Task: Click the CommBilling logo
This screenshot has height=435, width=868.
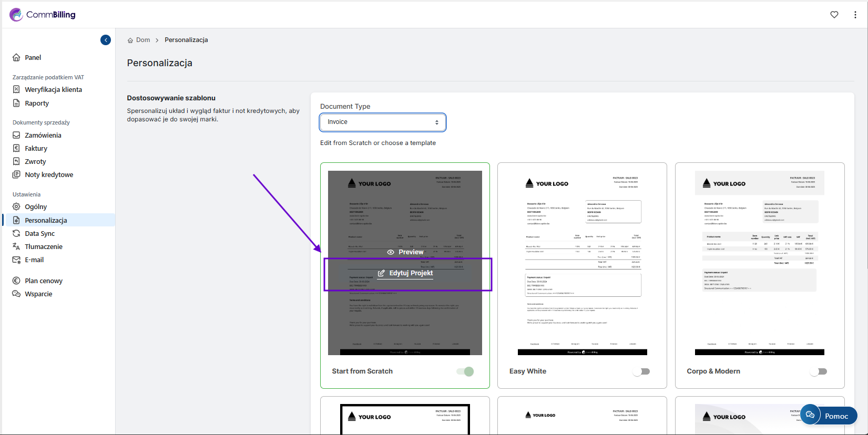Action: pyautogui.click(x=43, y=15)
